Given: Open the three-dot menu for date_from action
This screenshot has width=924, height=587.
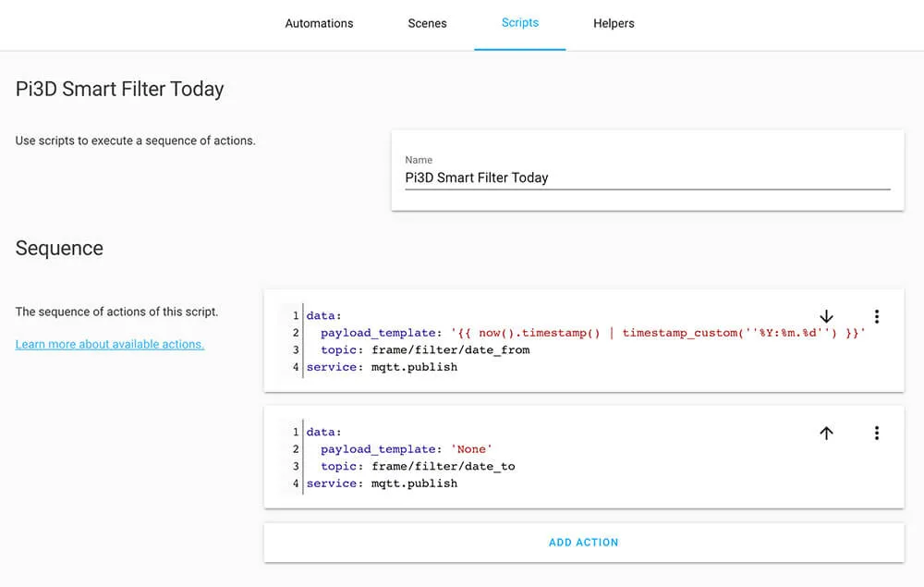Looking at the screenshot, I should pos(877,316).
